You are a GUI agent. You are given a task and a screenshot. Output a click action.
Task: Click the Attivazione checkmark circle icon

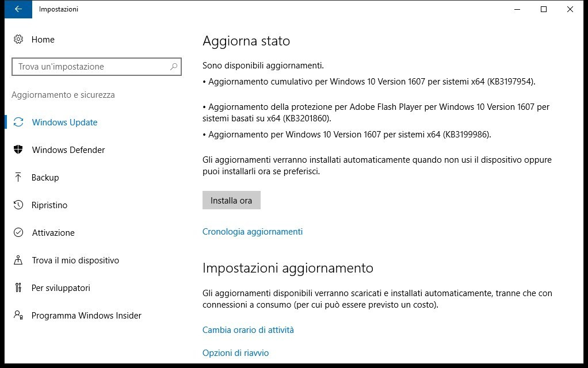(18, 233)
